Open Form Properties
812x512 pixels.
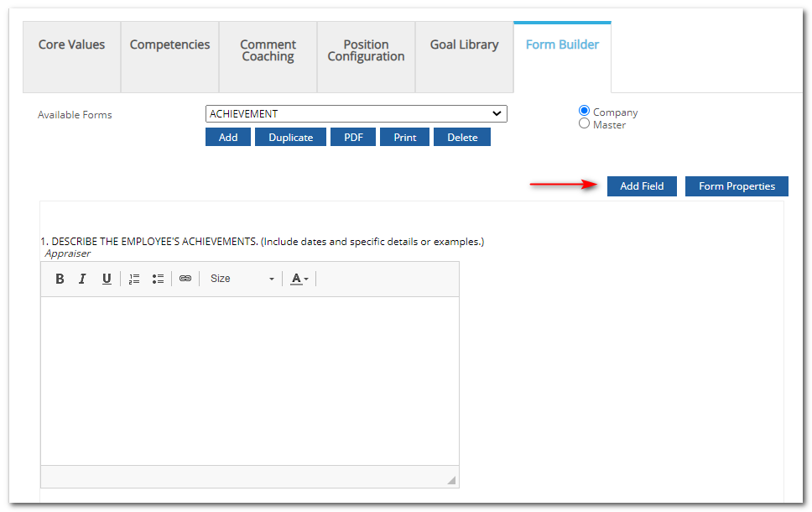click(x=737, y=185)
